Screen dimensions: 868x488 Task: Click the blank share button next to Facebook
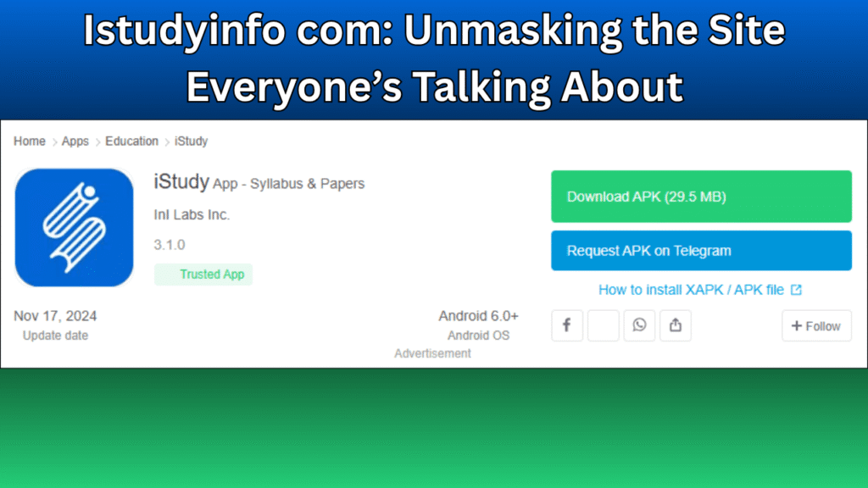pyautogui.click(x=603, y=325)
